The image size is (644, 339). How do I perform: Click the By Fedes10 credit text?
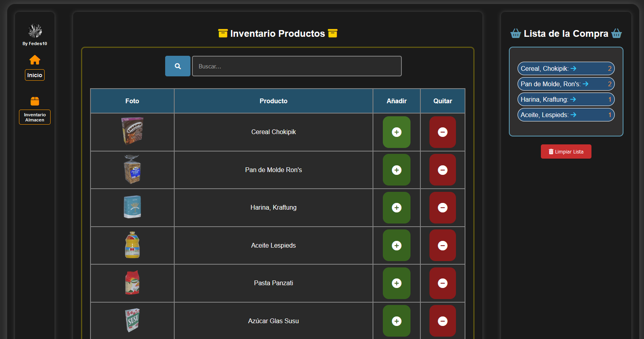35,44
